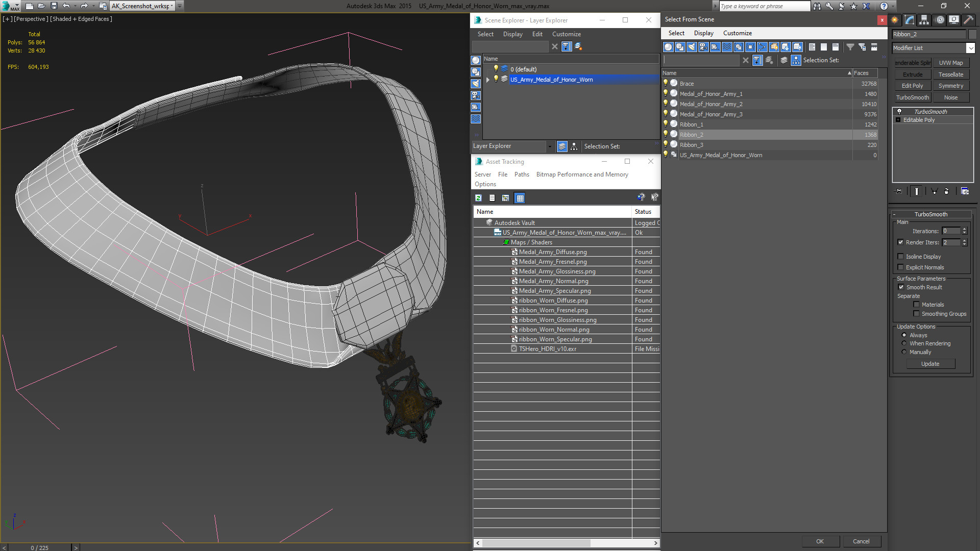Open the Display command panel tab
Image resolution: width=980 pixels, height=551 pixels.
click(954, 20)
